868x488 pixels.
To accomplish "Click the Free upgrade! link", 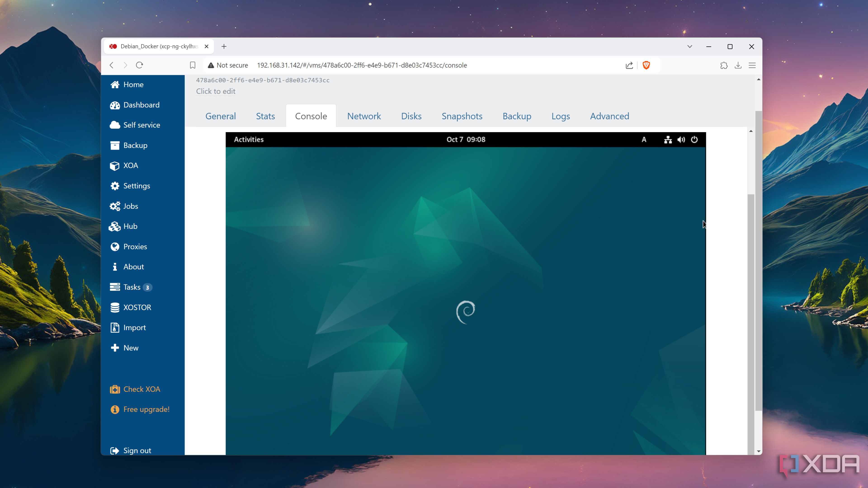I will pyautogui.click(x=146, y=410).
